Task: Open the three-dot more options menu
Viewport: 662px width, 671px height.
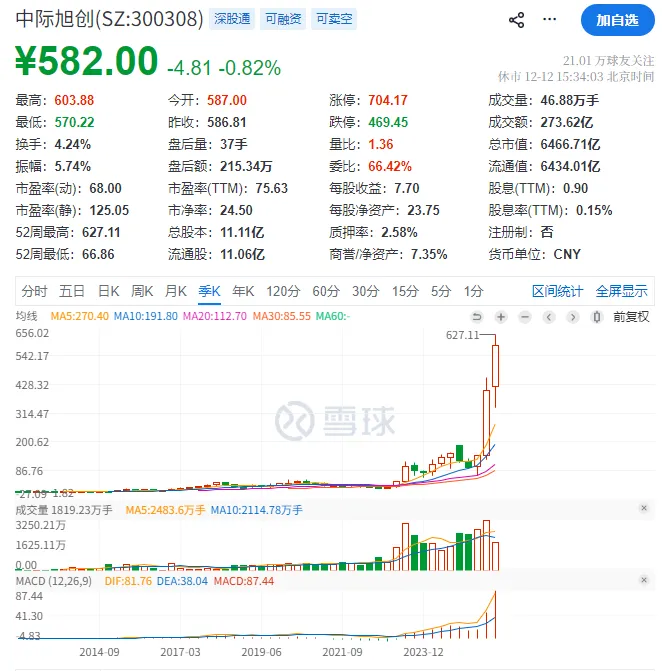Action: 549,19
